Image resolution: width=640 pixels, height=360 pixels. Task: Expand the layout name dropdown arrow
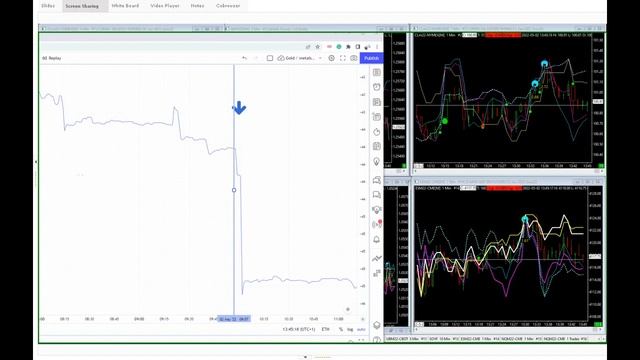coord(320,58)
